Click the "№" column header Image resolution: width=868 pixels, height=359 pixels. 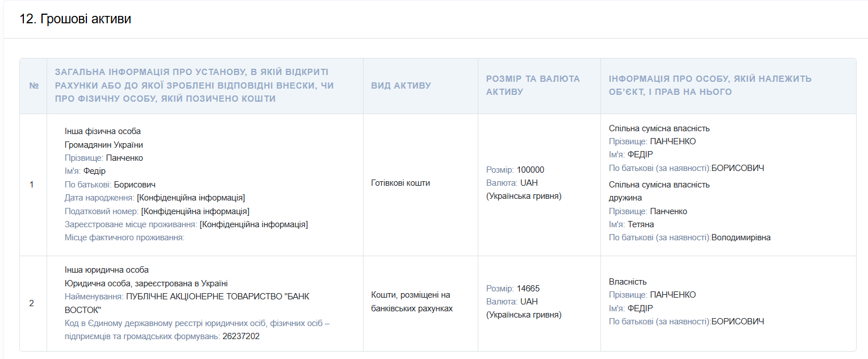coord(34,86)
